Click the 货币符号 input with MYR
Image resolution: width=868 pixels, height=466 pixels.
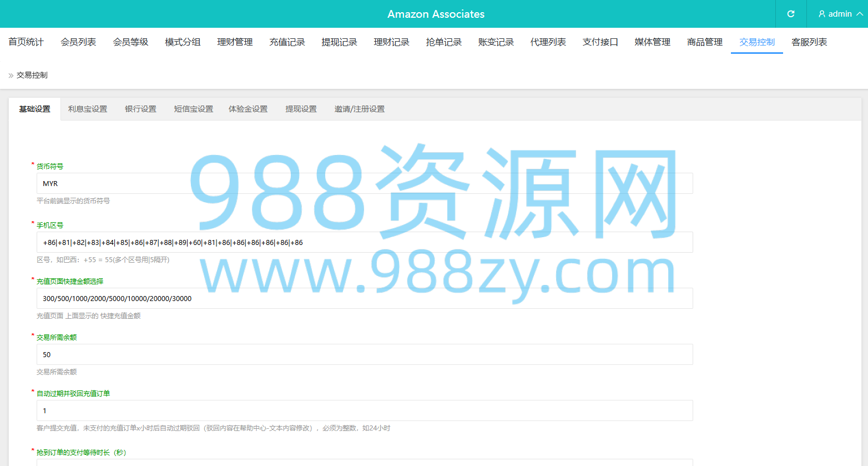pos(365,183)
